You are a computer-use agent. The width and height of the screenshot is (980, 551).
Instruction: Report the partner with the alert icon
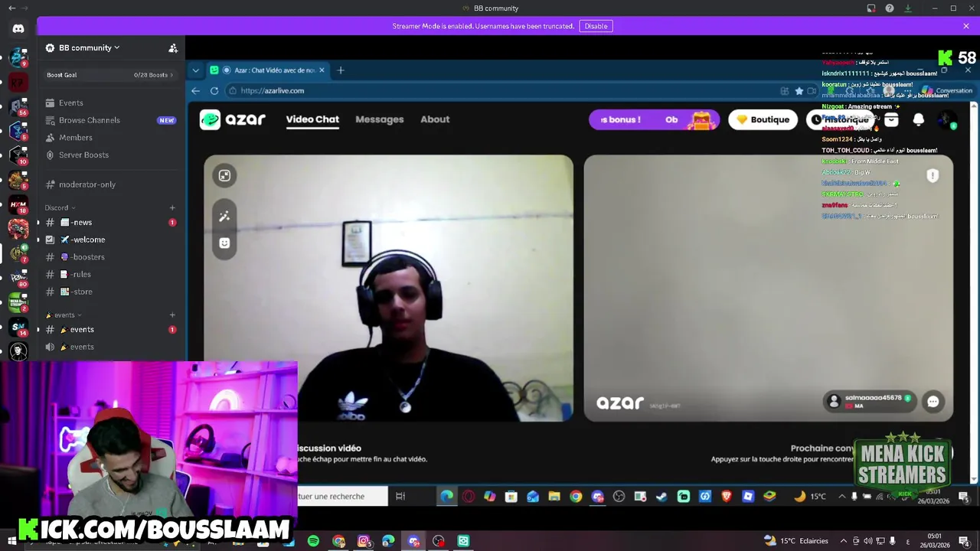pos(933,176)
